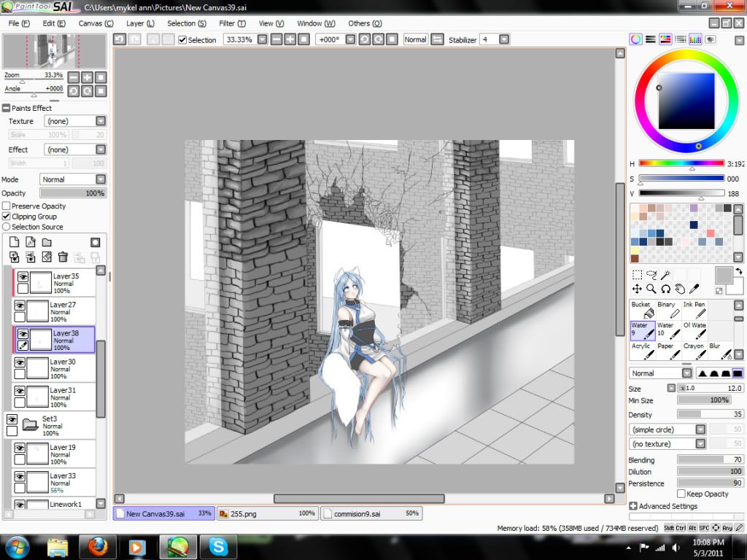747x560 pixels.
Task: Open the Filter menu
Action: 233,23
